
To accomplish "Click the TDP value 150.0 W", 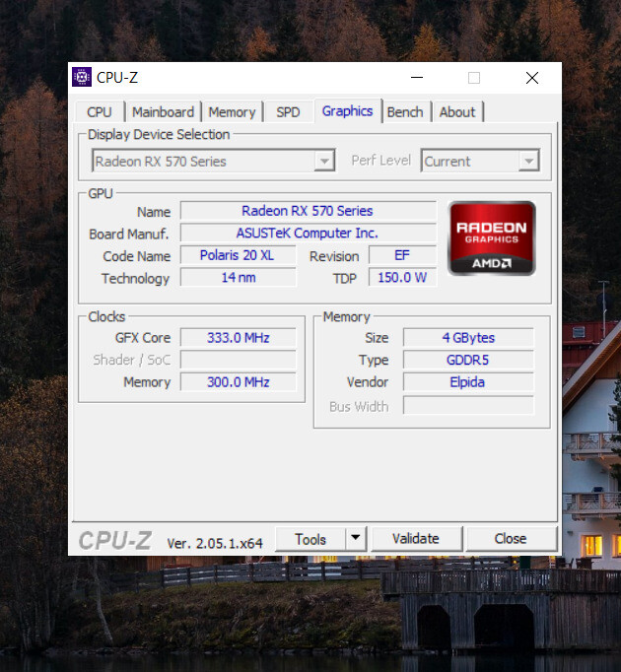I will pyautogui.click(x=402, y=278).
